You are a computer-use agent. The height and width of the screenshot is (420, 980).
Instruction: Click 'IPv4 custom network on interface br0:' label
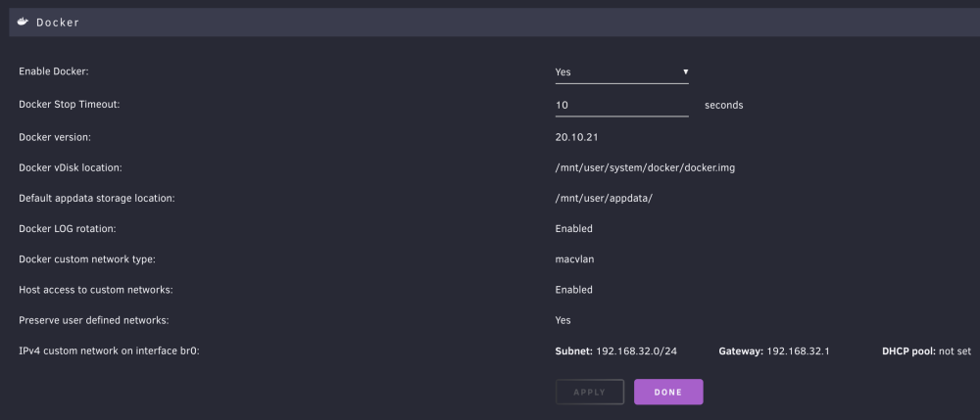[x=109, y=351]
